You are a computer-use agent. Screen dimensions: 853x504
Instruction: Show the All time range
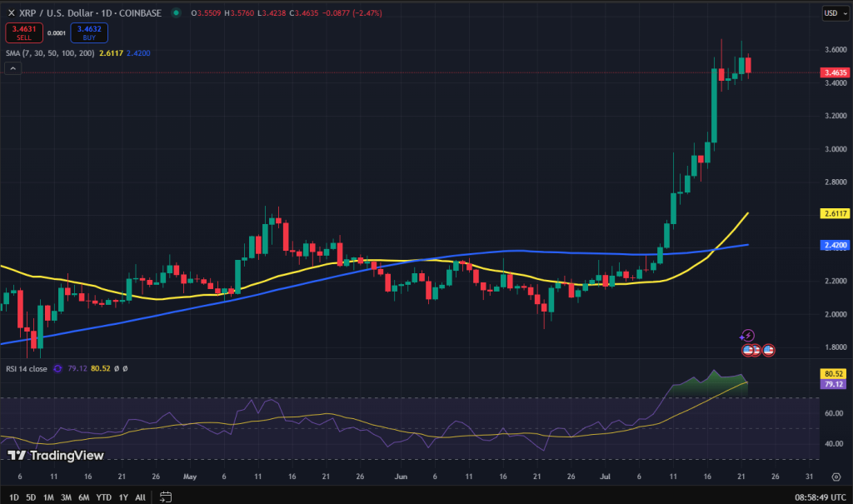pos(140,497)
